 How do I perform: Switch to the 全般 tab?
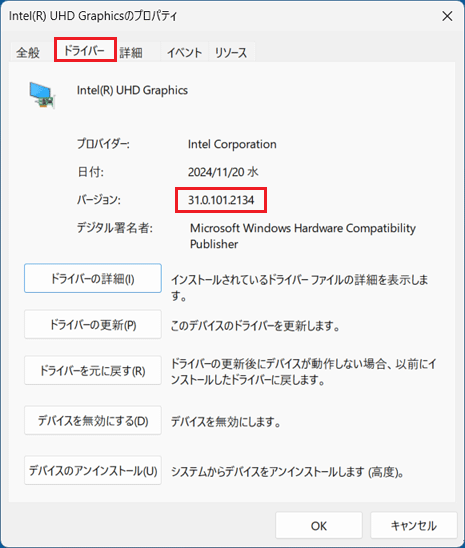[28, 53]
